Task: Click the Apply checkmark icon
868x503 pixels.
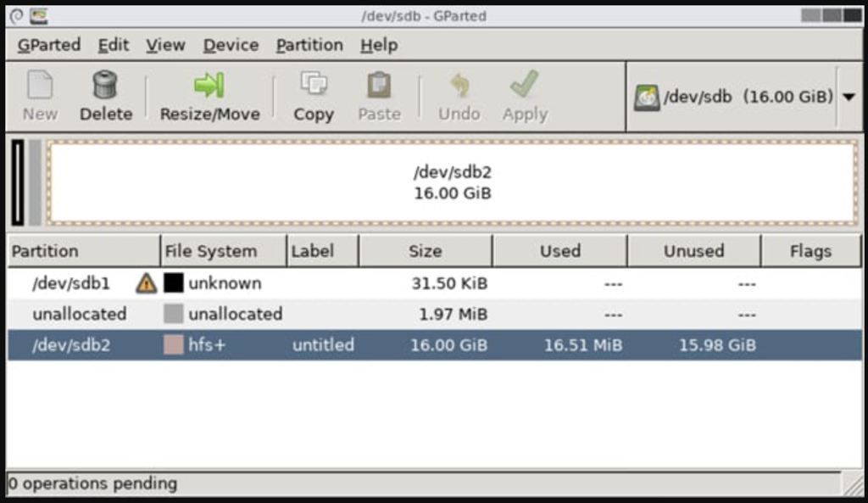Action: point(525,86)
